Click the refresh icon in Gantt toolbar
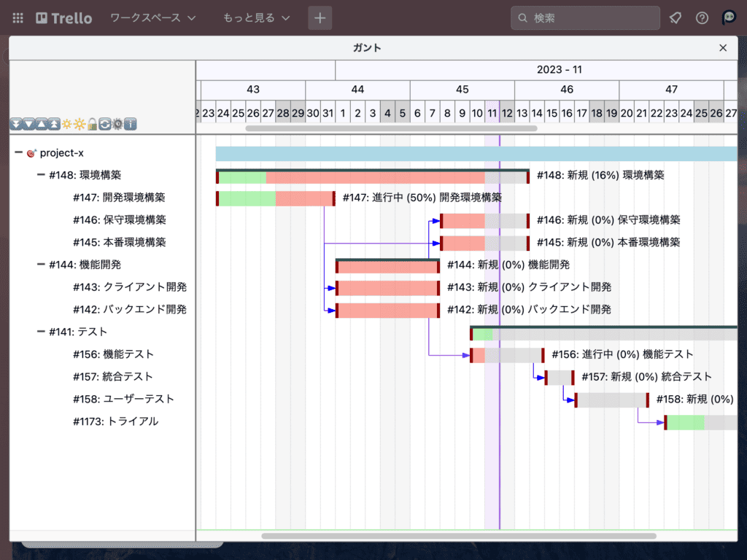This screenshot has height=560, width=747. [104, 125]
